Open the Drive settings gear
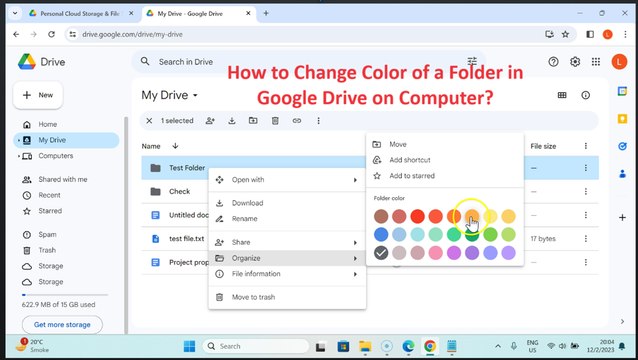 (x=575, y=62)
